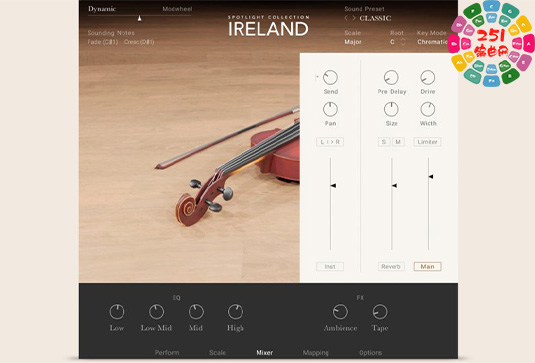The image size is (535, 363).
Task: Click the Reverb channel fader handle
Action: coord(394,186)
